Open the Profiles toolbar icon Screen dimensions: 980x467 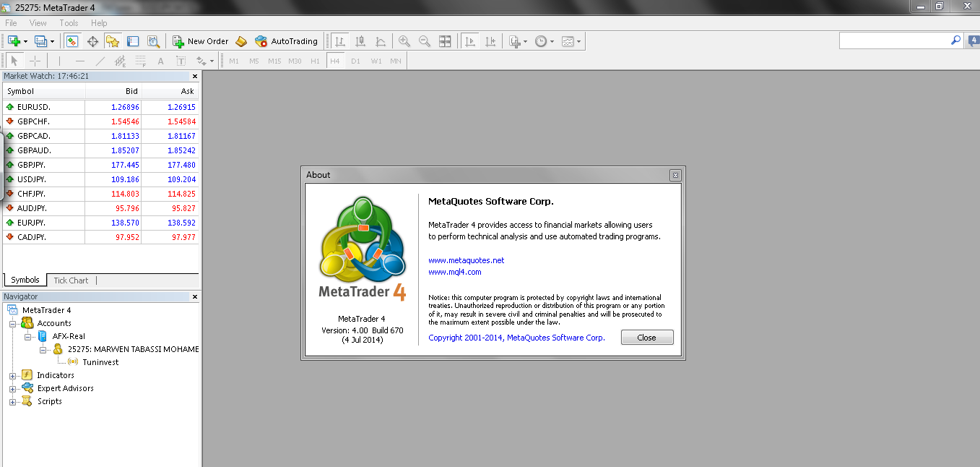pos(40,41)
